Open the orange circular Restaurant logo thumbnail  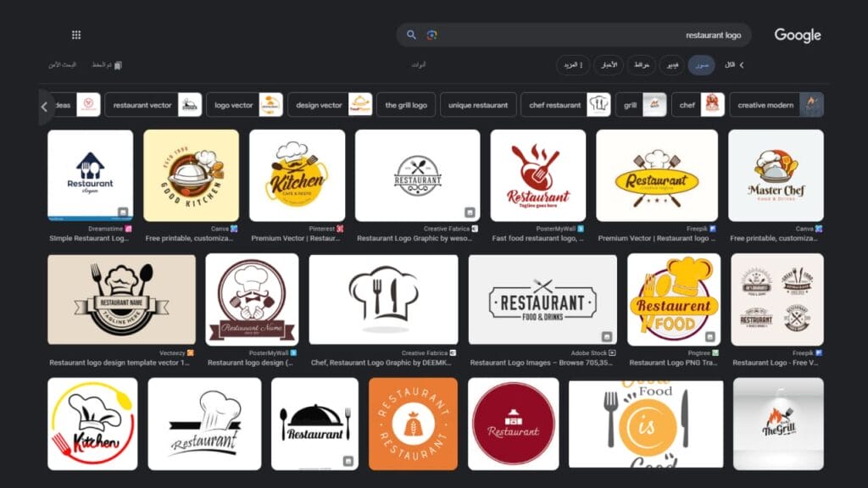coord(413,424)
